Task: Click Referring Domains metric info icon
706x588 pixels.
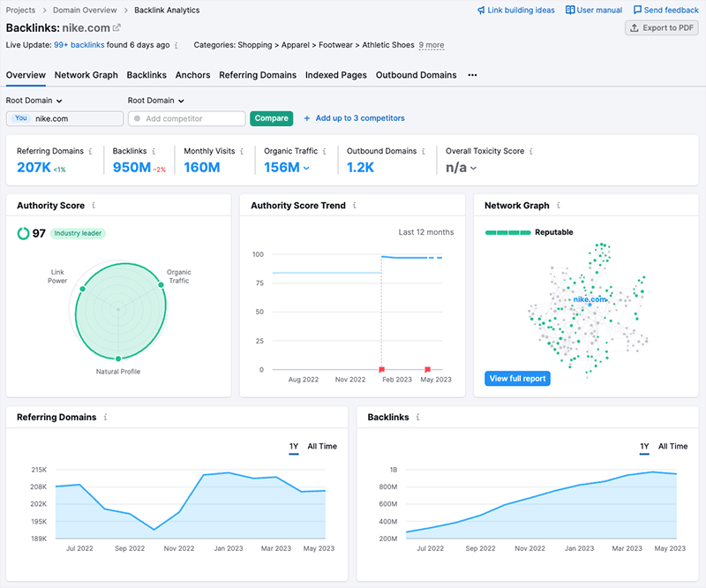Action: [x=90, y=151]
